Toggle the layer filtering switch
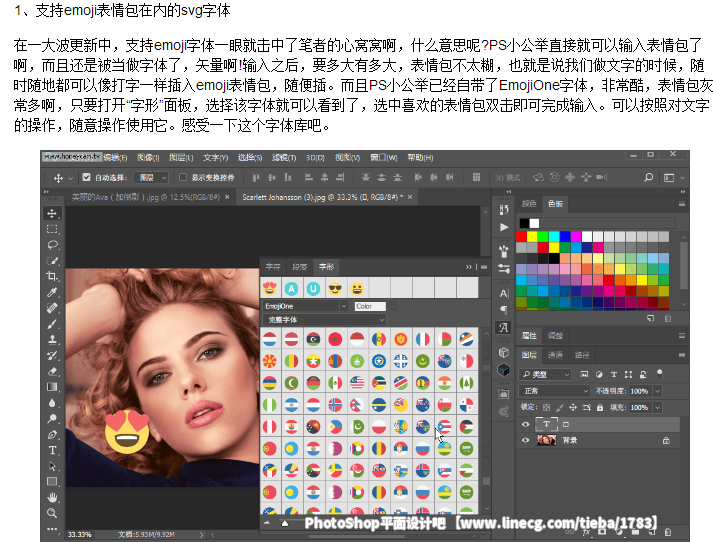This screenshot has width=713, height=542. (659, 374)
